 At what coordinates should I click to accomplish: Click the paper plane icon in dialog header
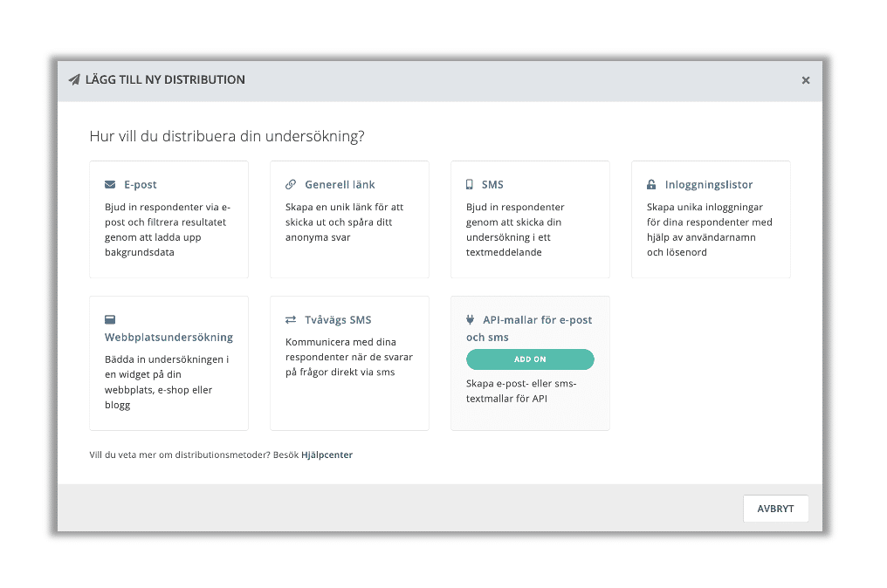click(74, 79)
